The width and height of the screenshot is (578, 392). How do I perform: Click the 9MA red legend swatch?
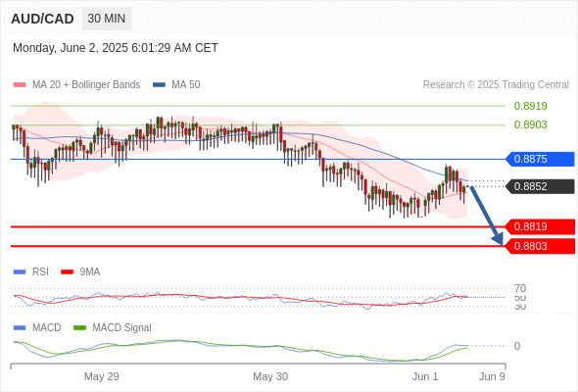67,271
